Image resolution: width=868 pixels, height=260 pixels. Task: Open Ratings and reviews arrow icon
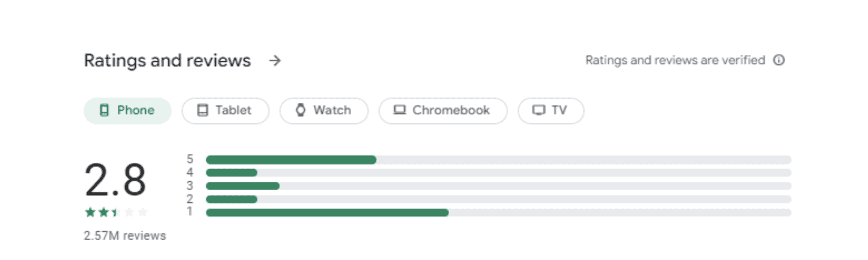click(275, 61)
